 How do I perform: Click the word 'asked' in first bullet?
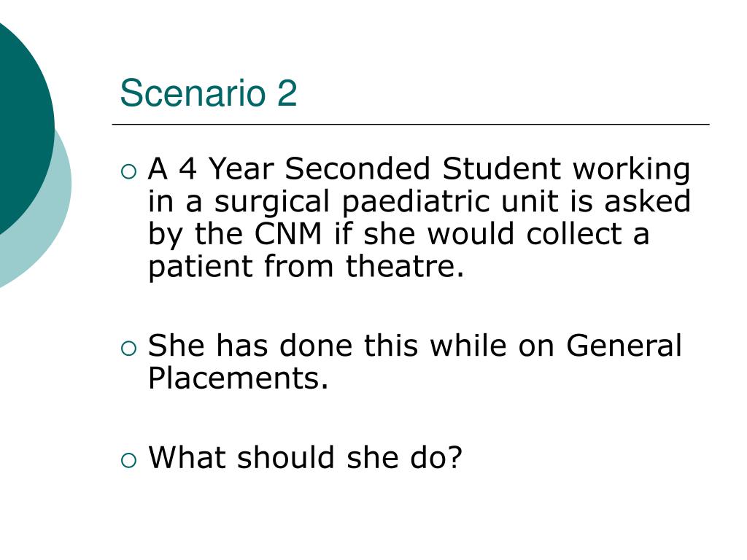[648, 201]
